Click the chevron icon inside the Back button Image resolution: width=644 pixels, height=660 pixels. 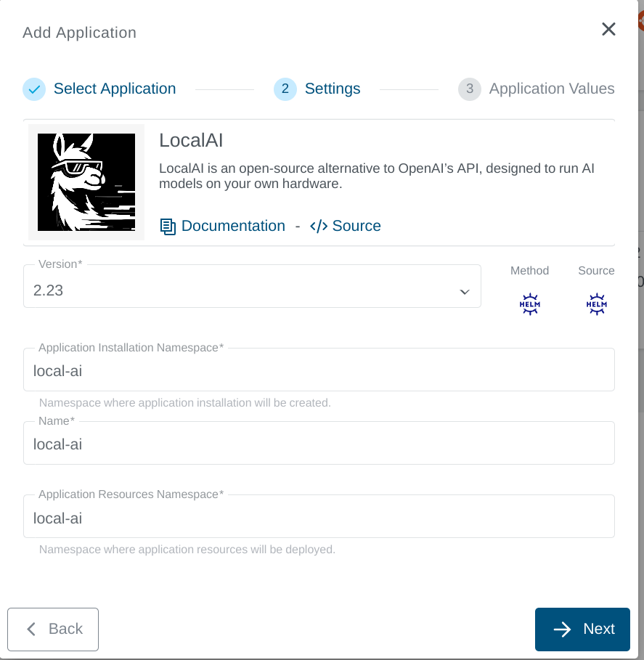(x=30, y=629)
